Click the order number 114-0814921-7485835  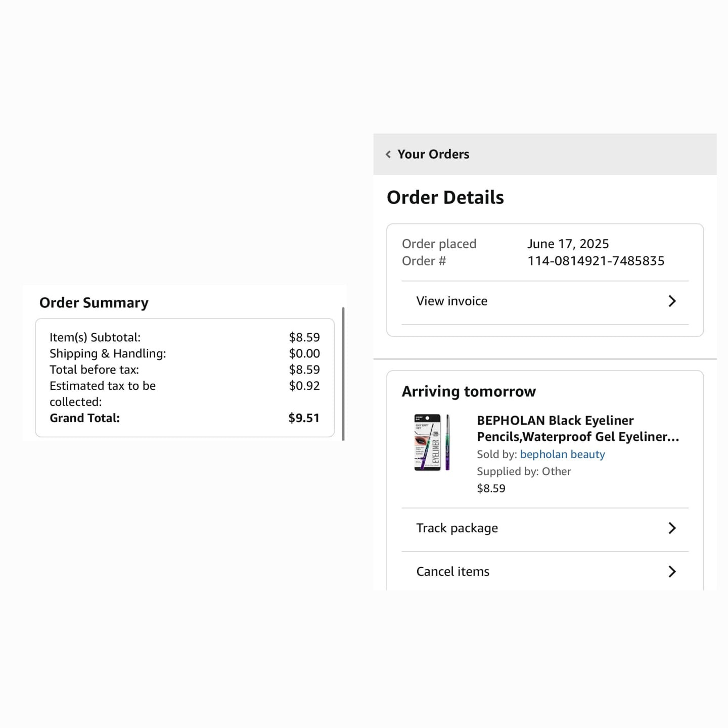(x=596, y=261)
